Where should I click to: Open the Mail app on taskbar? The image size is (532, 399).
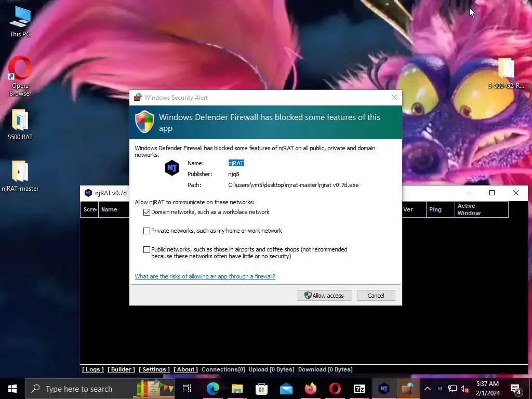click(286, 389)
